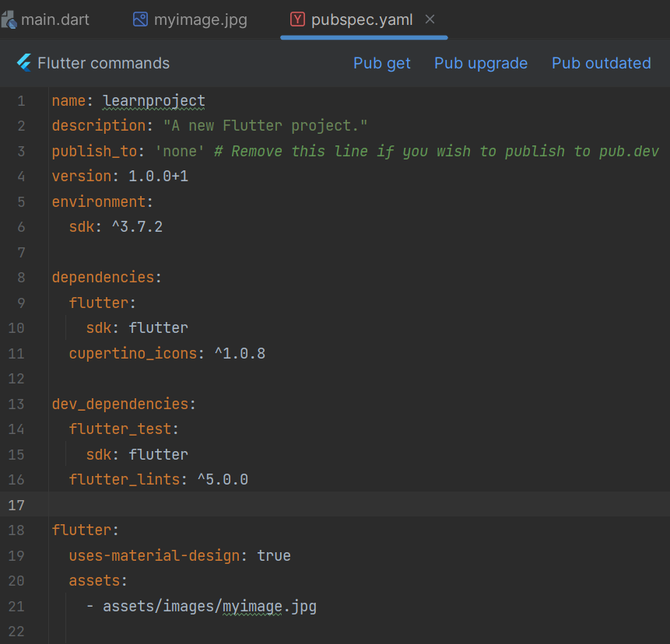Screen dimensions: 670x644
Task: Click the assets/images/myimage.jpg path
Action: (209, 606)
